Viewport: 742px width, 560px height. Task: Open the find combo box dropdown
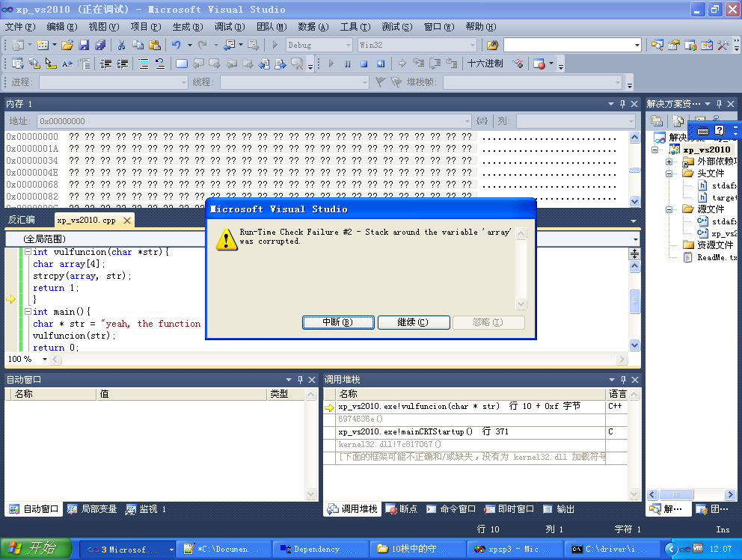point(637,45)
